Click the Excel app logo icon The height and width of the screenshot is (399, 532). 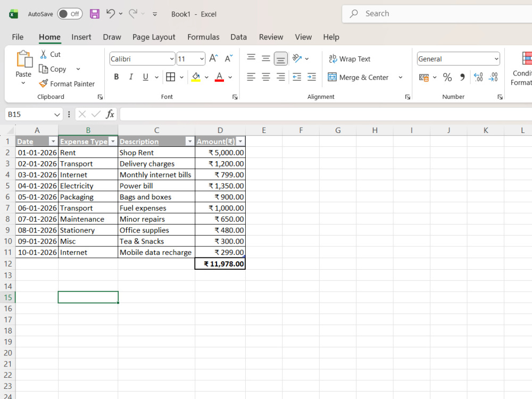[14, 14]
